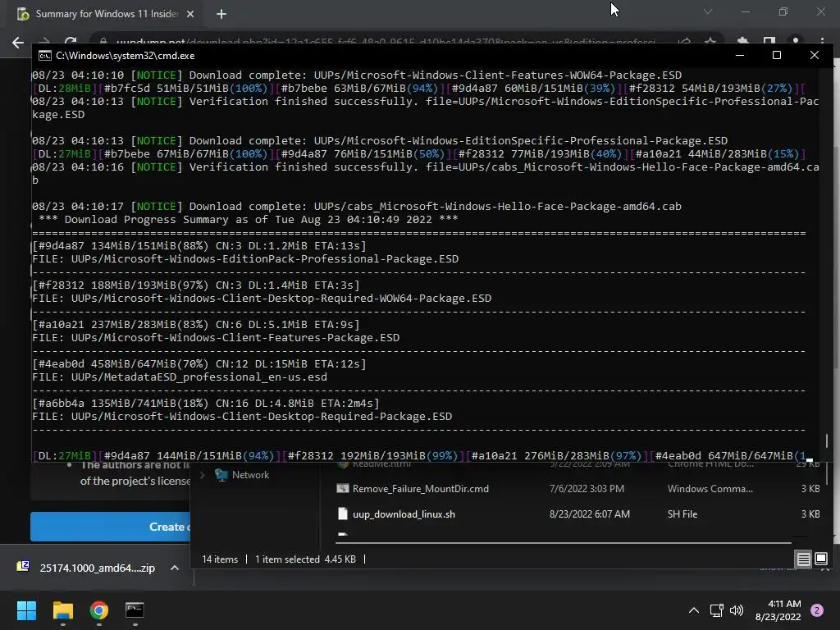Click the Windows Comma... type cell

point(710,489)
